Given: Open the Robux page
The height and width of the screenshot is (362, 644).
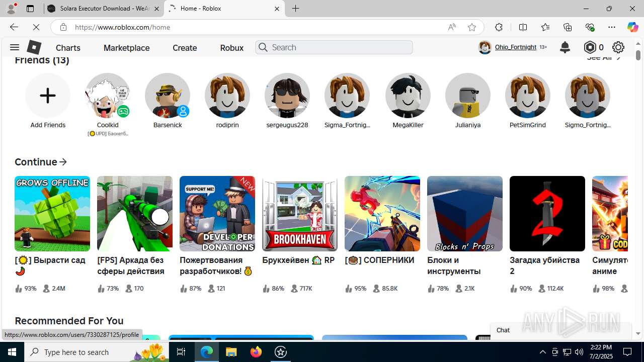Looking at the screenshot, I should pos(231,48).
